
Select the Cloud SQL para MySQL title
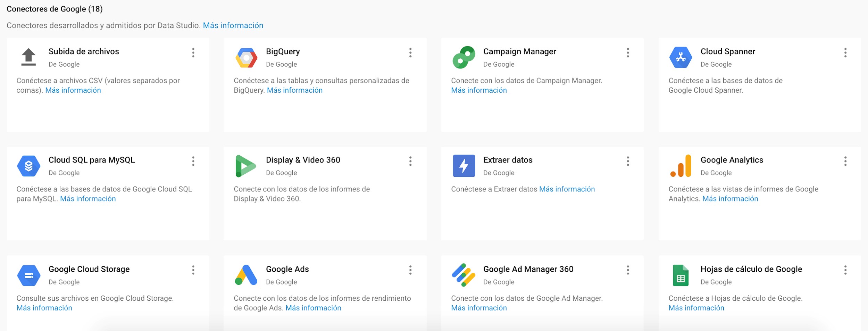point(92,160)
